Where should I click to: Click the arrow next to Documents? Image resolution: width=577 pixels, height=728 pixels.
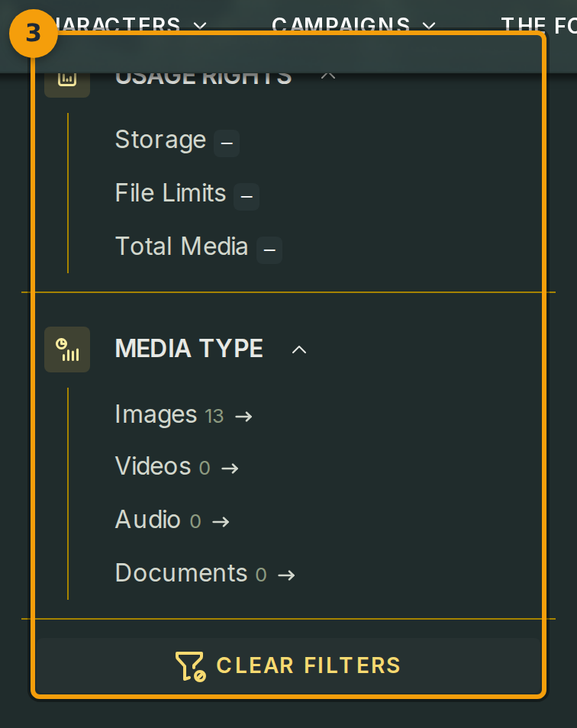pos(286,575)
